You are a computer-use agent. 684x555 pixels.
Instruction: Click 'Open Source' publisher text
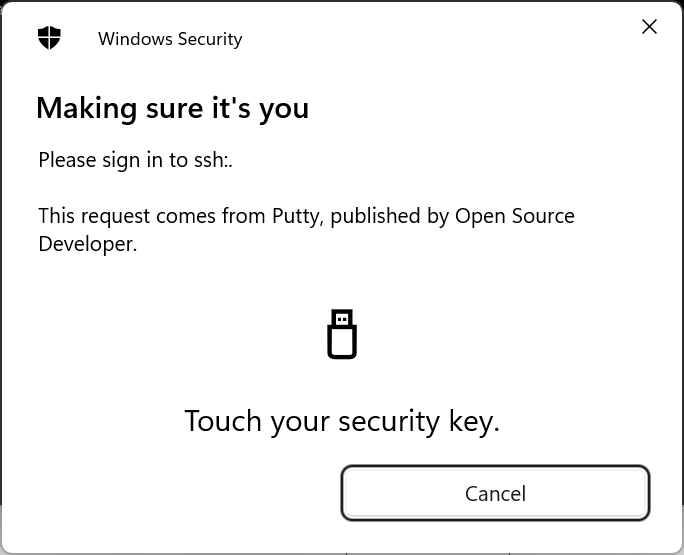[x=515, y=216]
